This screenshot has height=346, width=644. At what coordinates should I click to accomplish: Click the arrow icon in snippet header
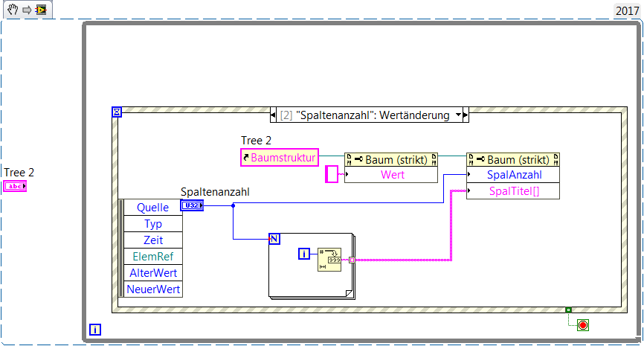tap(27, 10)
